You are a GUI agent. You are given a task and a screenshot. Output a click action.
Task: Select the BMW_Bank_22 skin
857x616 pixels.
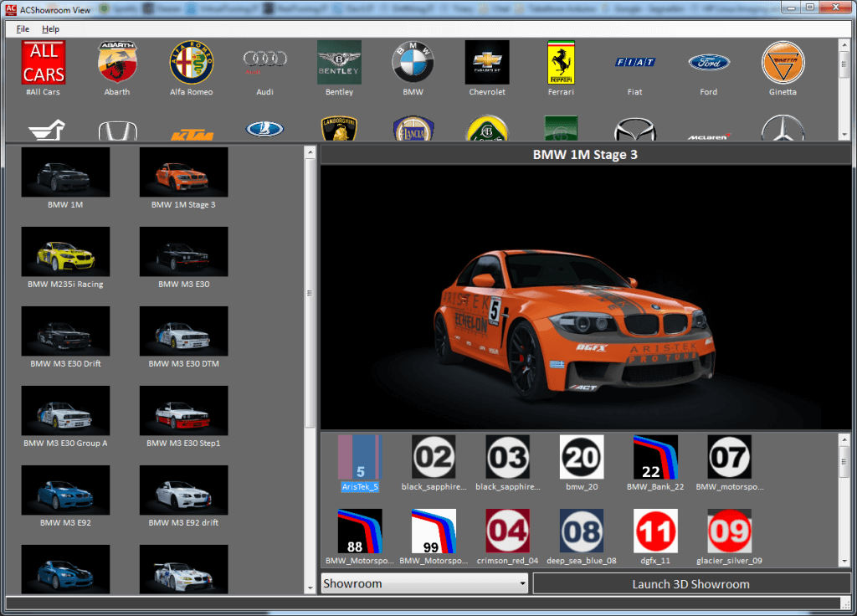(655, 457)
